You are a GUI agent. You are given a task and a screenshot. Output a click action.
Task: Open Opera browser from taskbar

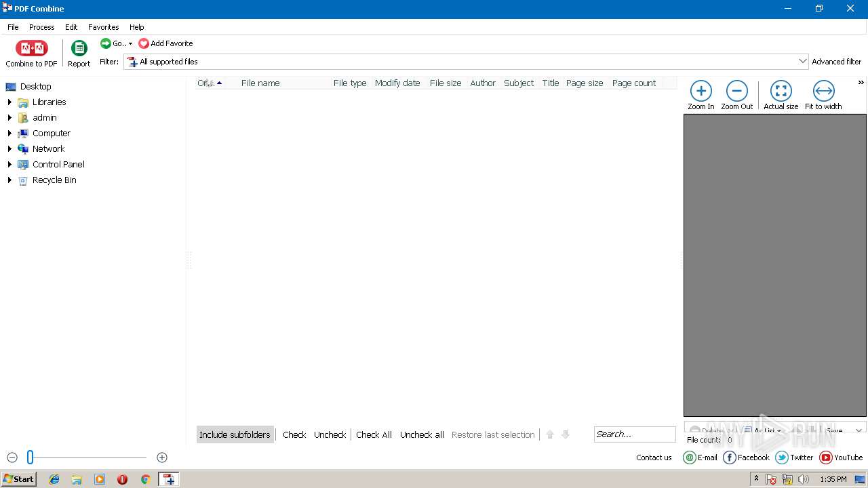coord(122,479)
